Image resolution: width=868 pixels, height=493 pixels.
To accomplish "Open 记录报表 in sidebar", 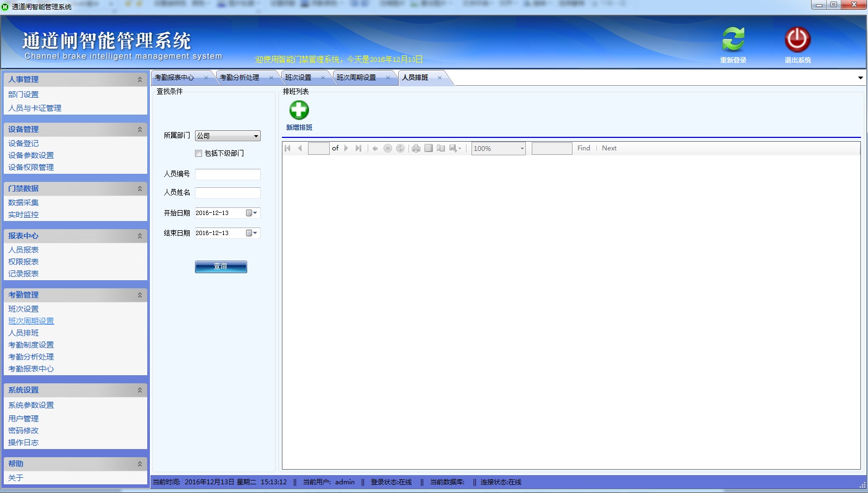I will 23,274.
